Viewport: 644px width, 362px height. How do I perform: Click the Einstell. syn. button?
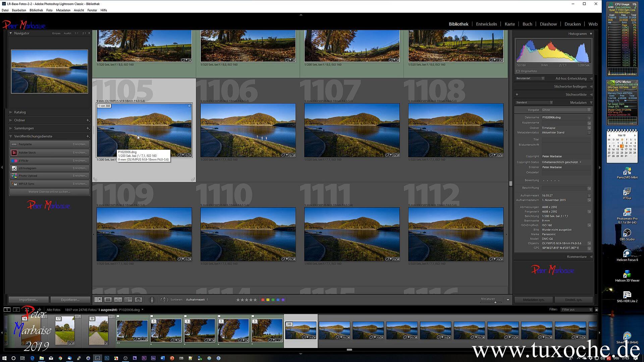(x=574, y=300)
